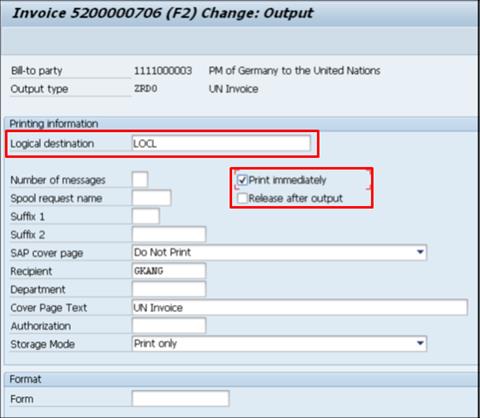Viewport: 480px width, 418px height.
Task: Click the 'Form' label
Action: 22,399
